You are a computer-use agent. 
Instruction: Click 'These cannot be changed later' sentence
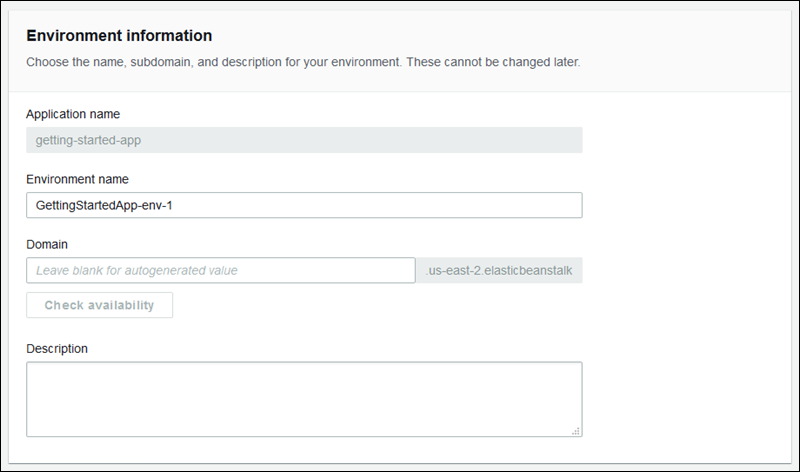(x=500, y=62)
